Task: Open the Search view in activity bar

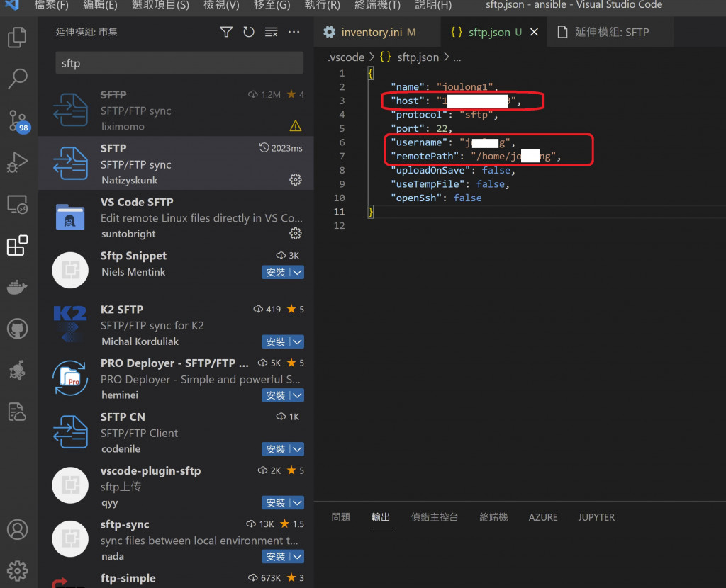Action: pos(18,79)
